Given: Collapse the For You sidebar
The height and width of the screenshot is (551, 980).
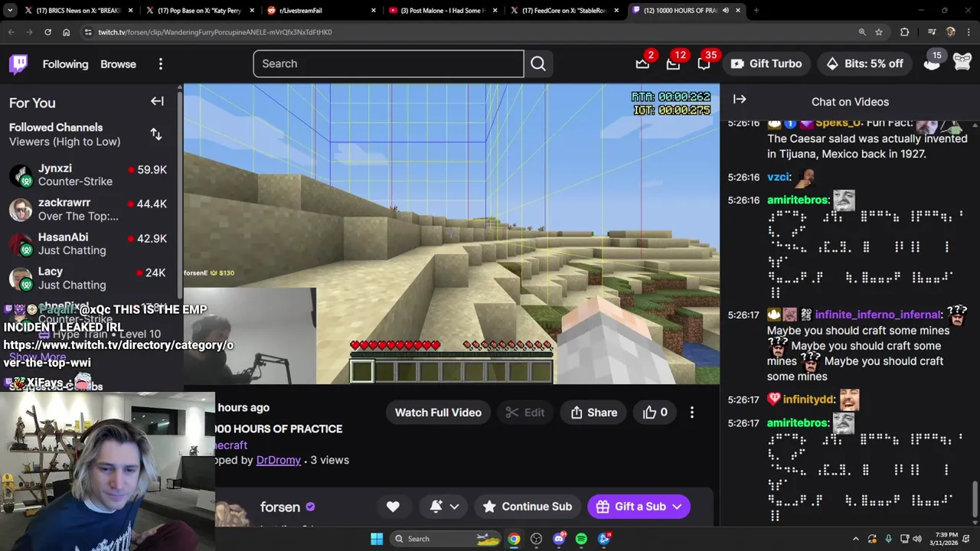Looking at the screenshot, I should (x=157, y=102).
